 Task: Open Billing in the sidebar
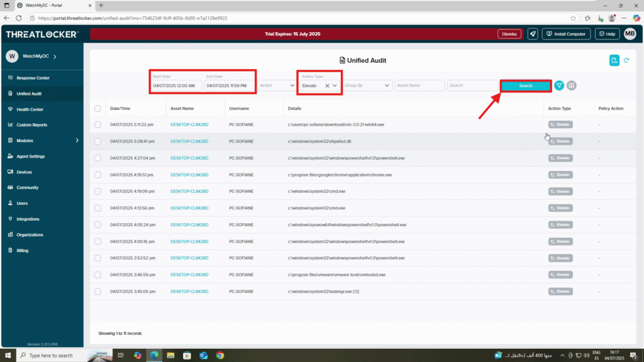[x=22, y=251]
